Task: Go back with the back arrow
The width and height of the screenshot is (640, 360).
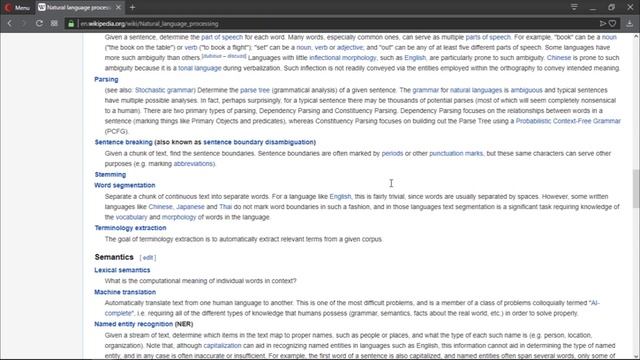Action: 10,24
